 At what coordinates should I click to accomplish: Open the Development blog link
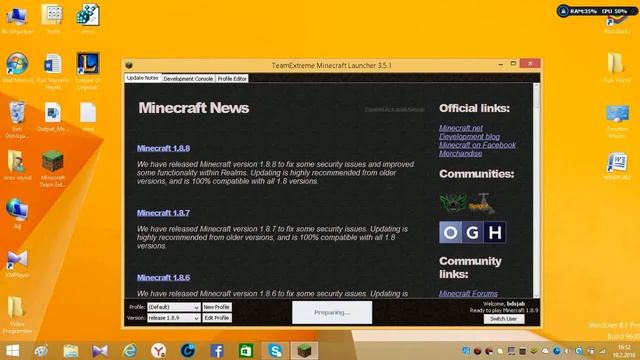click(469, 137)
